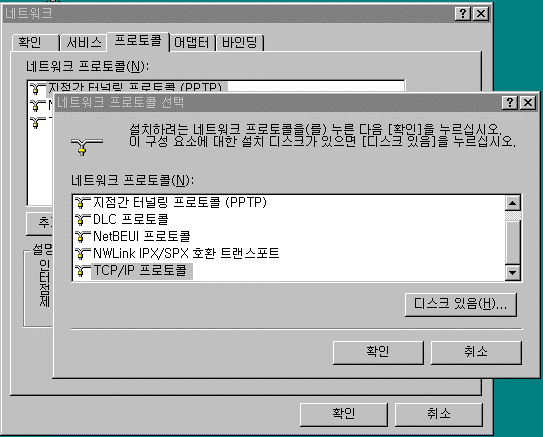Confirm selection with the dialog's 확인 button
The height and width of the screenshot is (437, 543).
378,352
